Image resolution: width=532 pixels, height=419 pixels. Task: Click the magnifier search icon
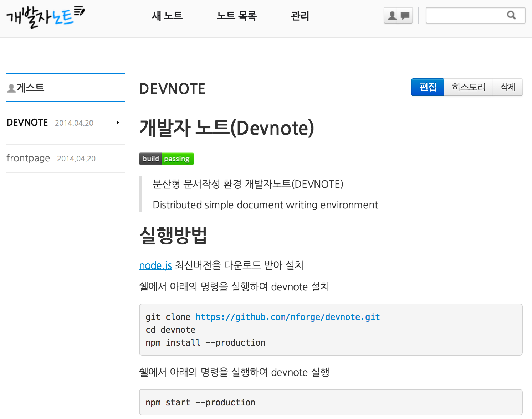pos(511,15)
